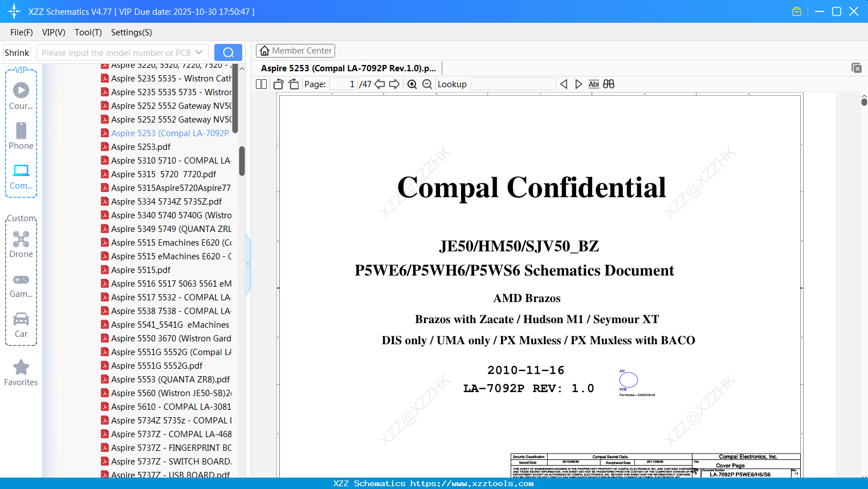Open file Aspire 5253.pdf

pos(141,147)
